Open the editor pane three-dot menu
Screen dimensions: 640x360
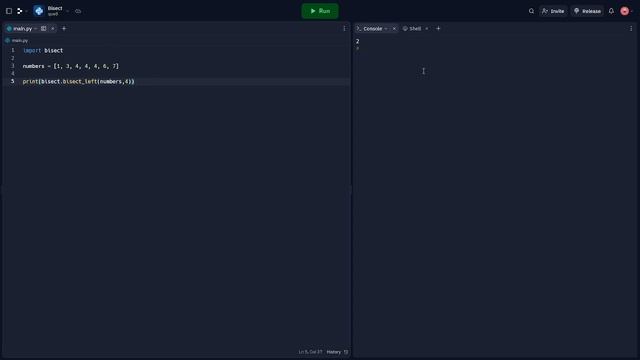coord(344,29)
